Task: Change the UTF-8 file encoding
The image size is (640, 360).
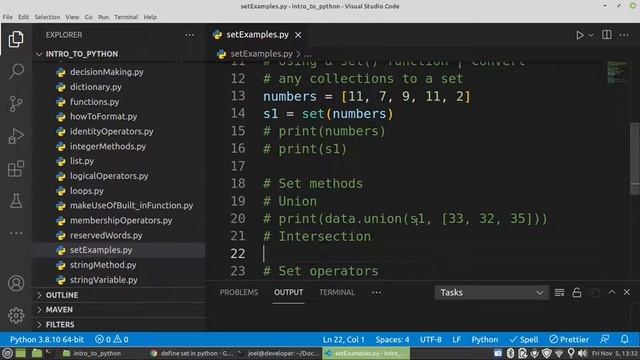Action: [x=431, y=339]
